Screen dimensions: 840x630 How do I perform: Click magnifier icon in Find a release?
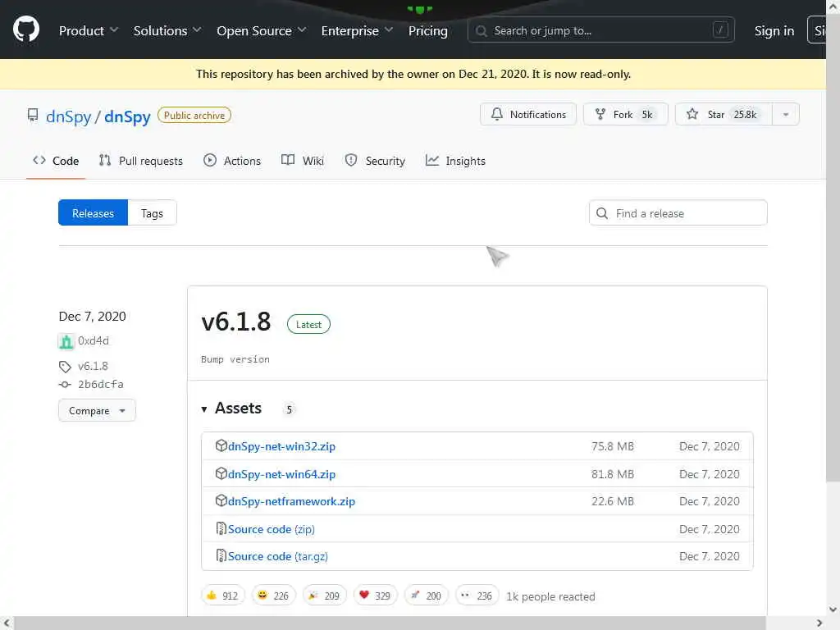point(602,213)
